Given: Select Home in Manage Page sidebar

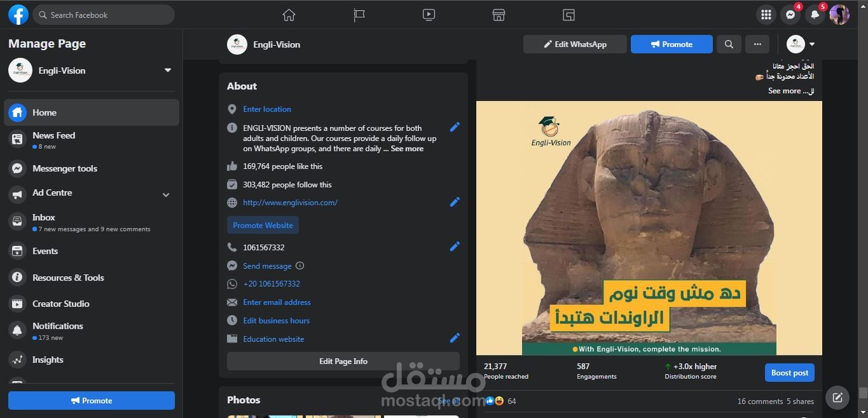Looking at the screenshot, I should click(92, 112).
